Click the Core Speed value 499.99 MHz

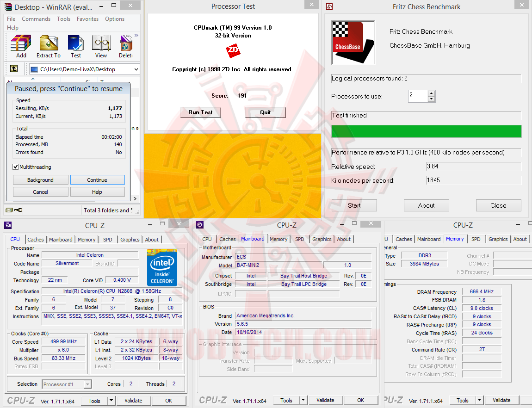(x=63, y=341)
